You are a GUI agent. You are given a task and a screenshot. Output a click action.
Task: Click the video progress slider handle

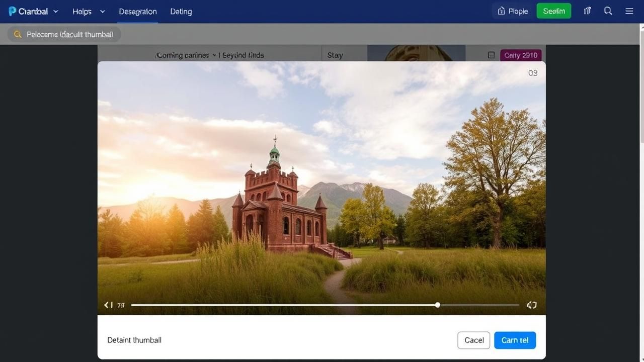coord(438,305)
